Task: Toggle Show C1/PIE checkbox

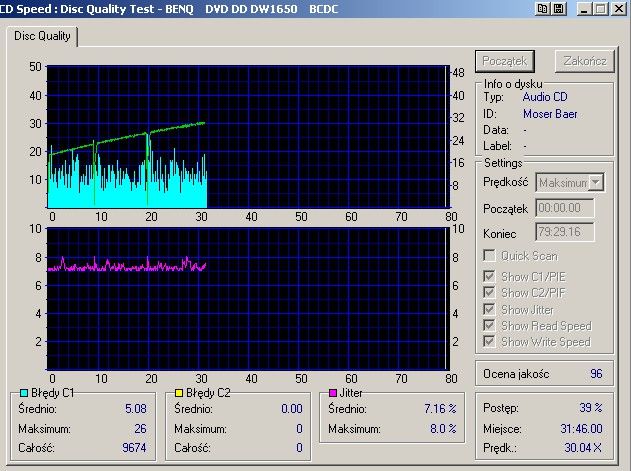Action: tap(489, 277)
